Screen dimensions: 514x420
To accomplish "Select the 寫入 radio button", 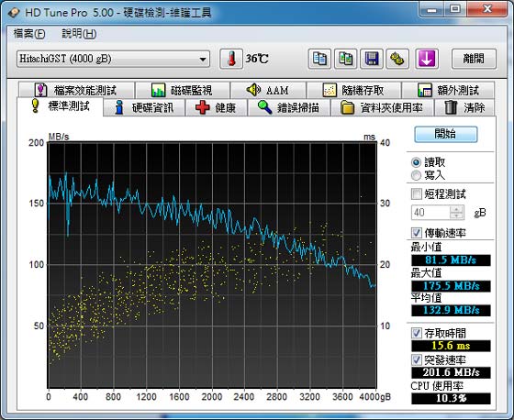I will click(416, 175).
